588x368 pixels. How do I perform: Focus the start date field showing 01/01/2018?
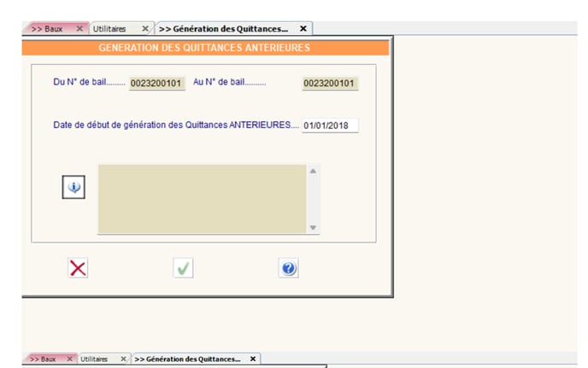(330, 126)
